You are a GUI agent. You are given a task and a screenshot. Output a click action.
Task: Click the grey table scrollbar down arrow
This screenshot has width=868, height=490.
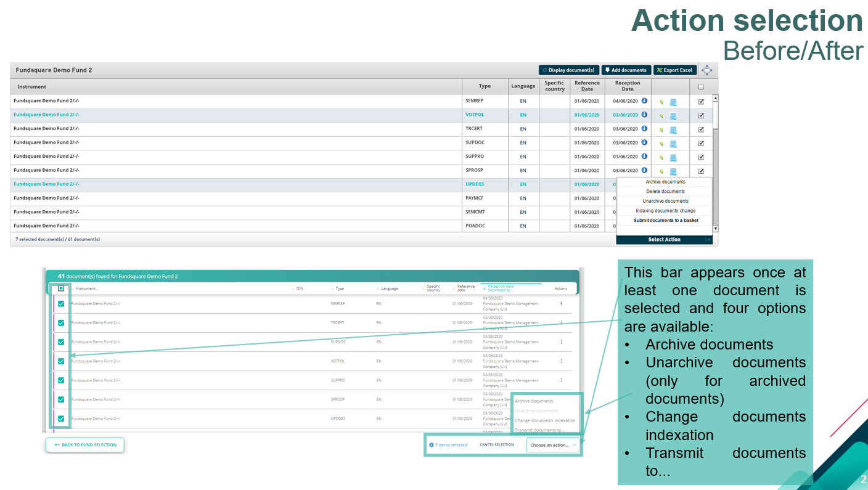coord(715,229)
